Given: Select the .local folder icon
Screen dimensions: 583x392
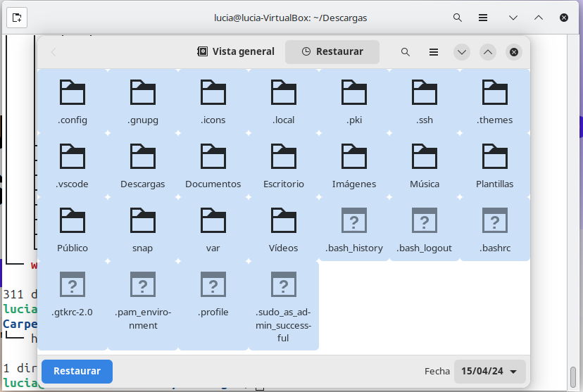Looking at the screenshot, I should coord(283,92).
